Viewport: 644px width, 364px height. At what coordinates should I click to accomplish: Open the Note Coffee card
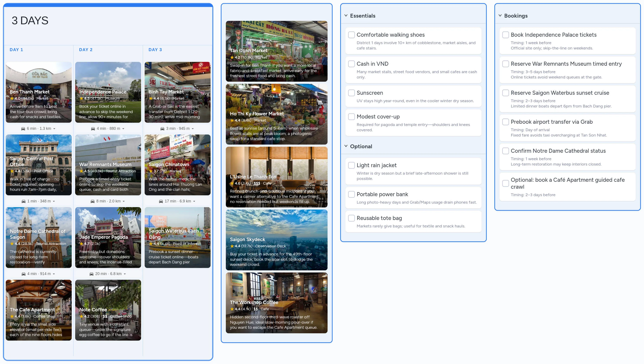point(108,310)
